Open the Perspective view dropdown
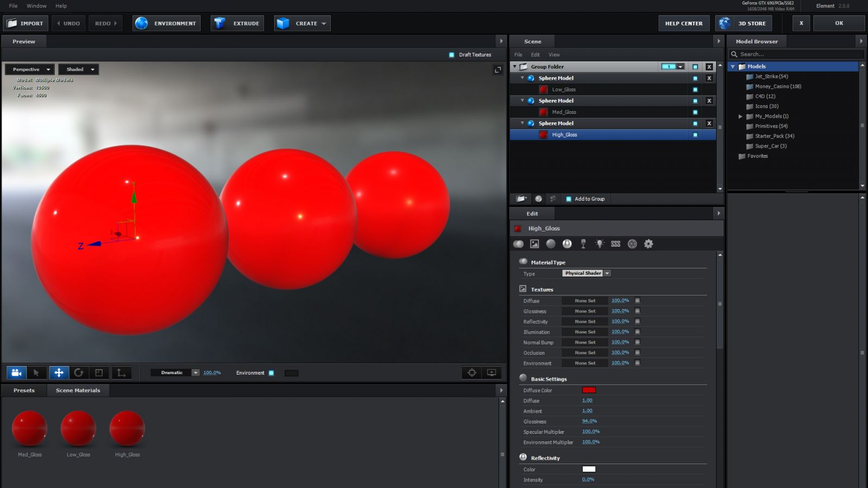The width and height of the screenshot is (868, 488). tap(29, 69)
